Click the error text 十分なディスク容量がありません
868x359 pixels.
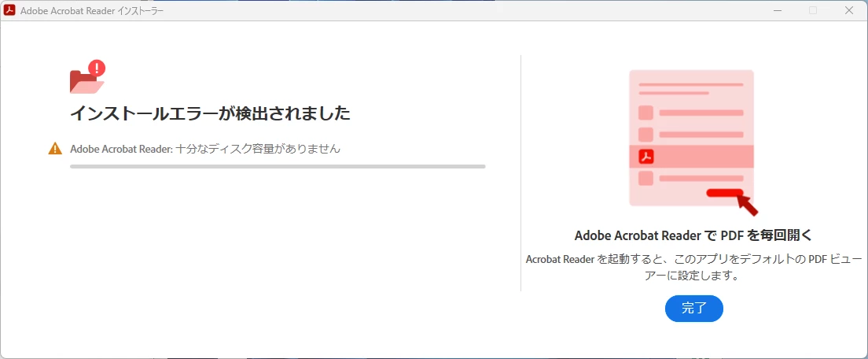point(257,149)
